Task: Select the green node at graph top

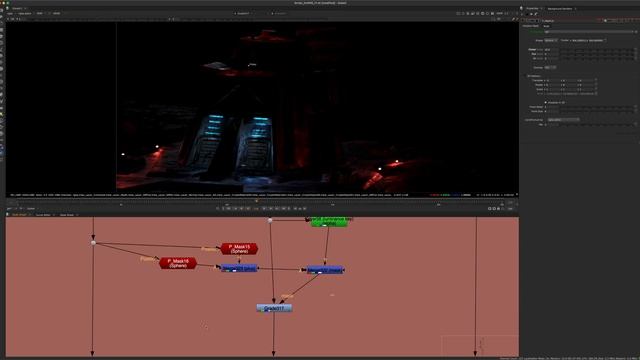Action: (329, 222)
